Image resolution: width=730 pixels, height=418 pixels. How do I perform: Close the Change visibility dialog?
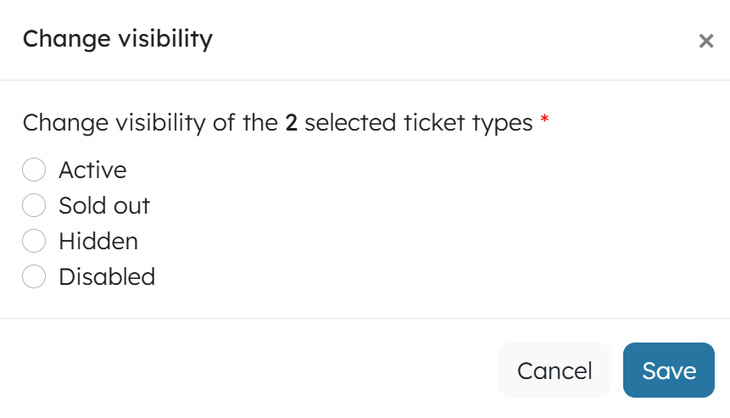(x=706, y=41)
